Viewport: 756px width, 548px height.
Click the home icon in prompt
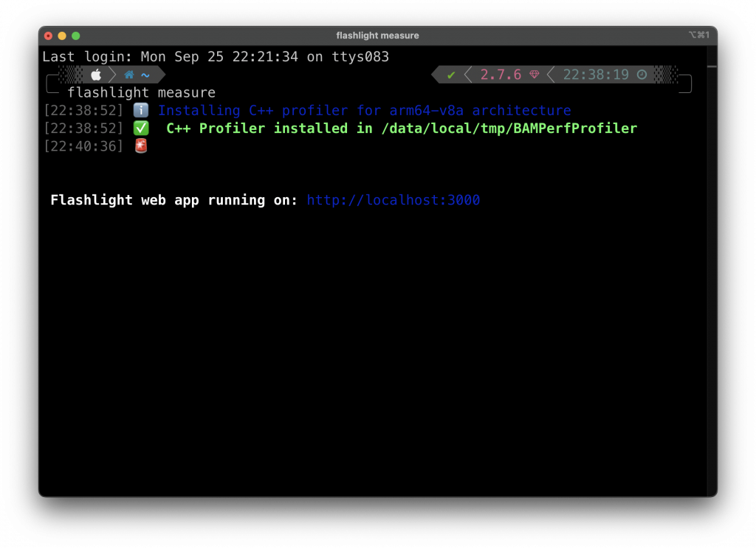coord(128,75)
